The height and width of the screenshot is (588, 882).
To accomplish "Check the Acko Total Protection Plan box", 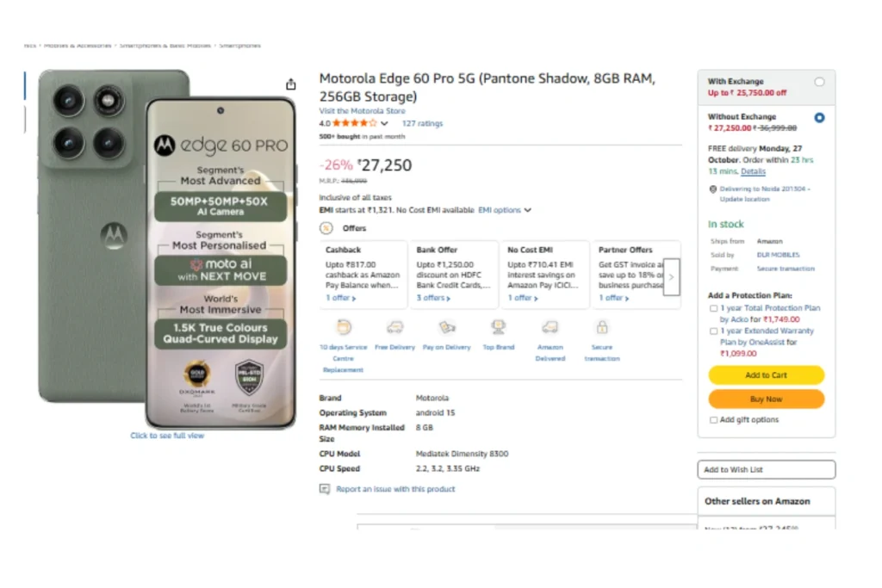I will [x=713, y=308].
